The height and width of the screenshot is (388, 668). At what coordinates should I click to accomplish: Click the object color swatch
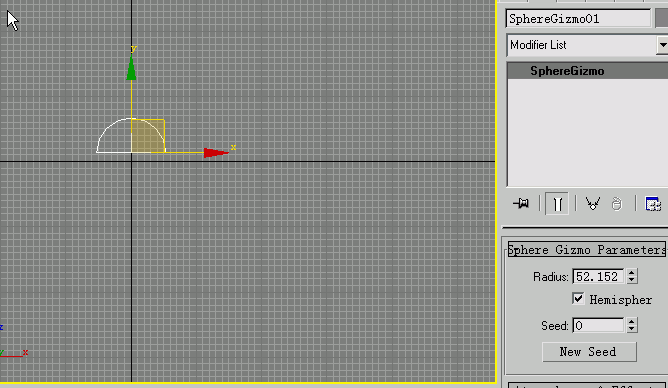tap(662, 19)
